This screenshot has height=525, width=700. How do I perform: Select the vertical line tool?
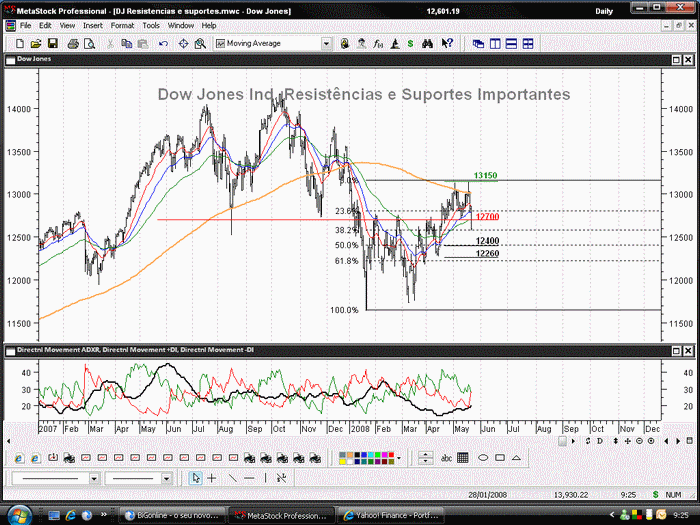point(265,478)
